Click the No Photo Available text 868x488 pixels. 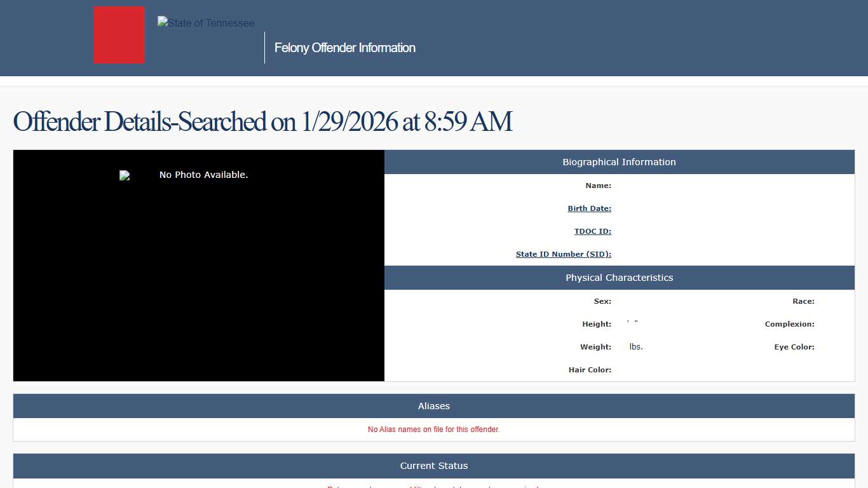(x=203, y=175)
